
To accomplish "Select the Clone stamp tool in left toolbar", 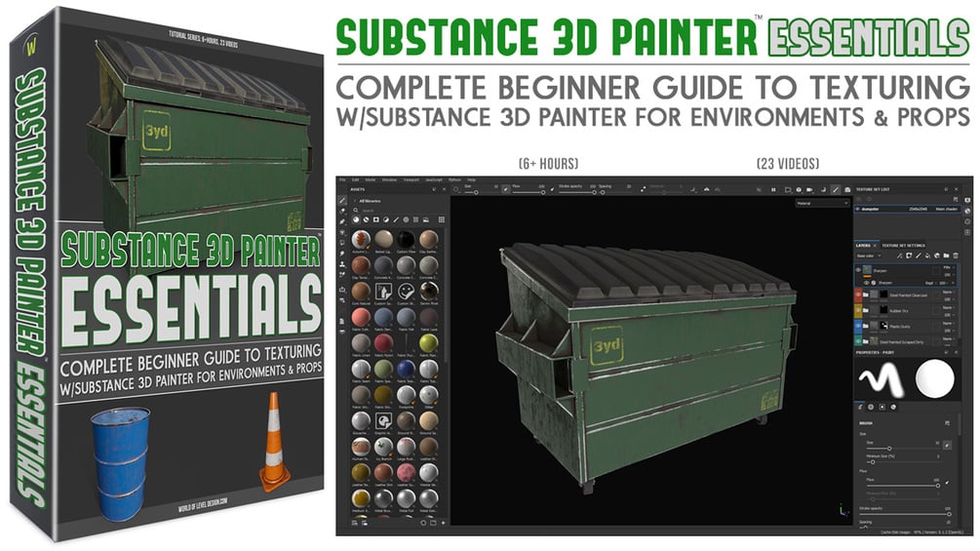I will [342, 264].
